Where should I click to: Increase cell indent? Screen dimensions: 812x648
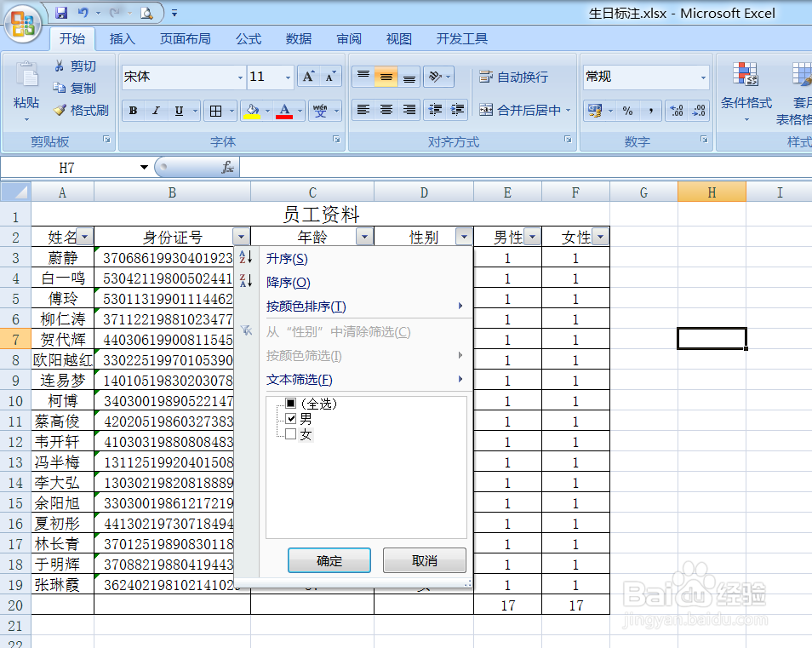[457, 110]
